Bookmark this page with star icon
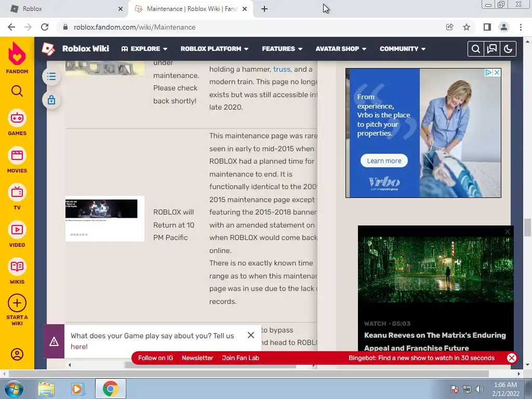This screenshot has height=399, width=532. (467, 27)
